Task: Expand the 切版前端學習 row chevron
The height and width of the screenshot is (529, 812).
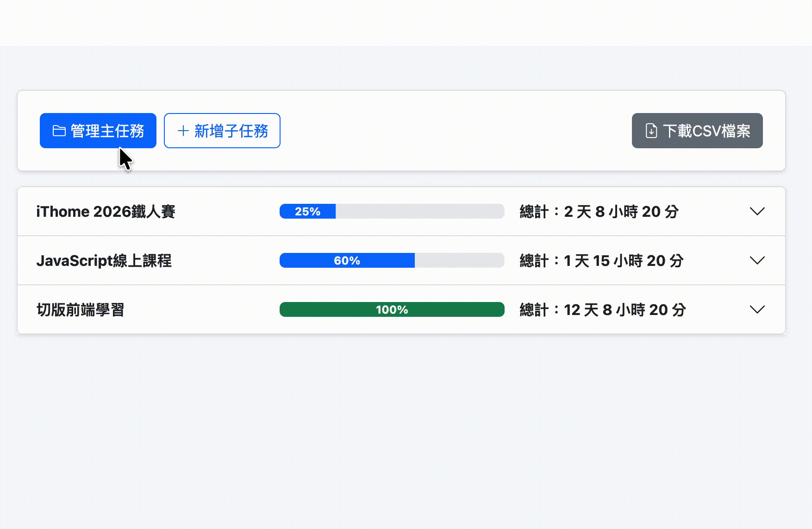Action: pyautogui.click(x=757, y=309)
